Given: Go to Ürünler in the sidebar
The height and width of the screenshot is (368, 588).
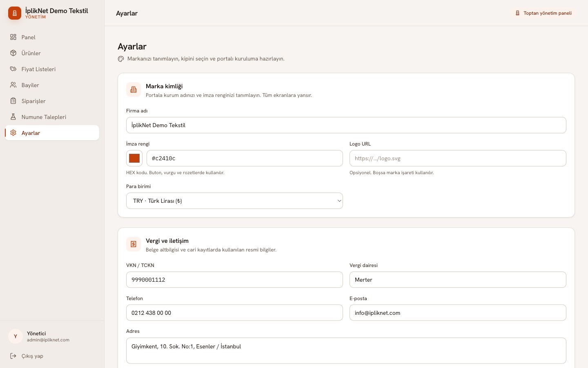Looking at the screenshot, I should pos(52,53).
